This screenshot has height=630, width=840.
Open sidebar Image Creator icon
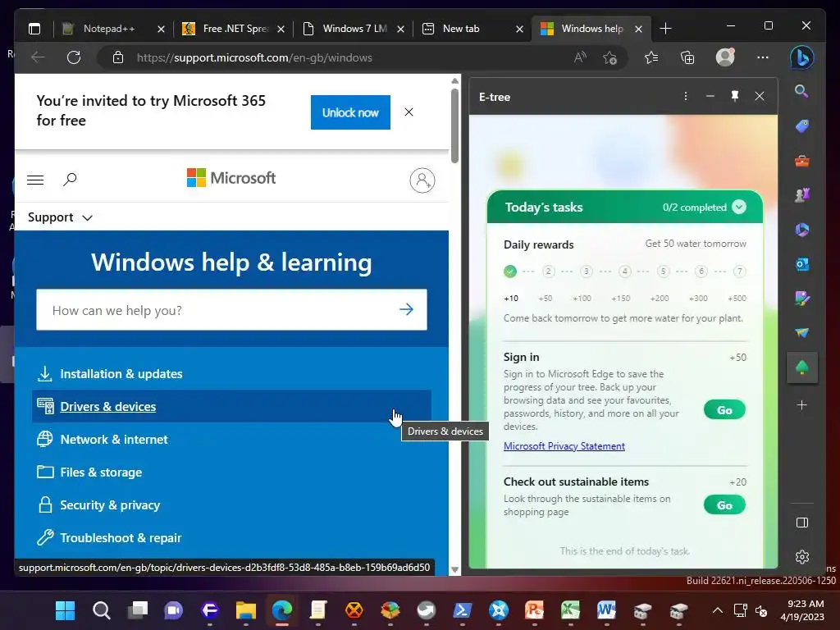(802, 299)
